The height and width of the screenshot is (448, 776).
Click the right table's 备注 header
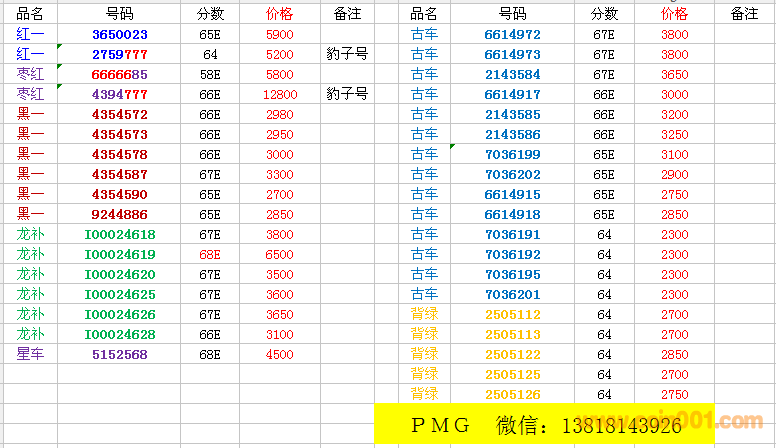(744, 14)
